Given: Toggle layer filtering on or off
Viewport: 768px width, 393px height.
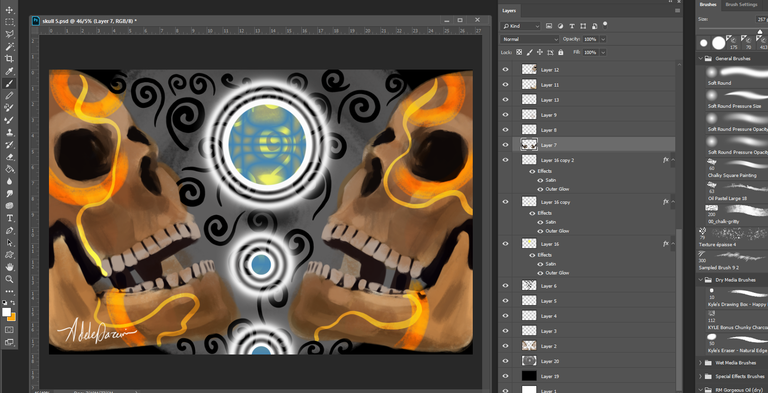Looking at the screenshot, I should pos(605,24).
